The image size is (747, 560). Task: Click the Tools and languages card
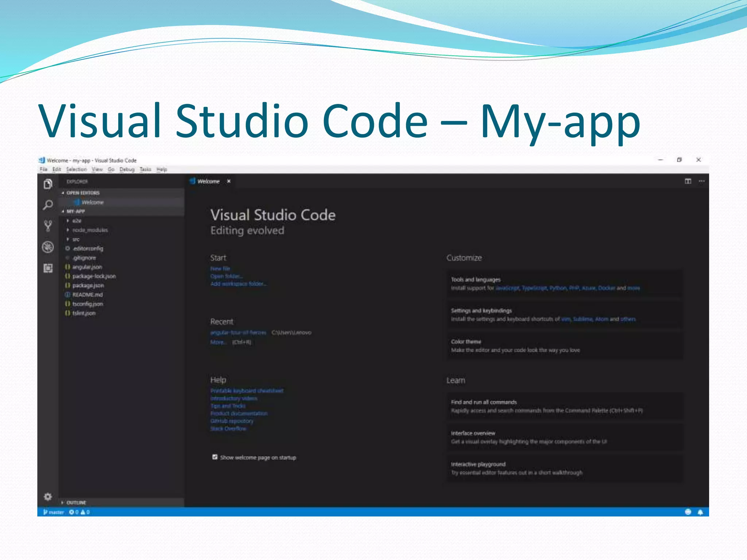(x=565, y=284)
